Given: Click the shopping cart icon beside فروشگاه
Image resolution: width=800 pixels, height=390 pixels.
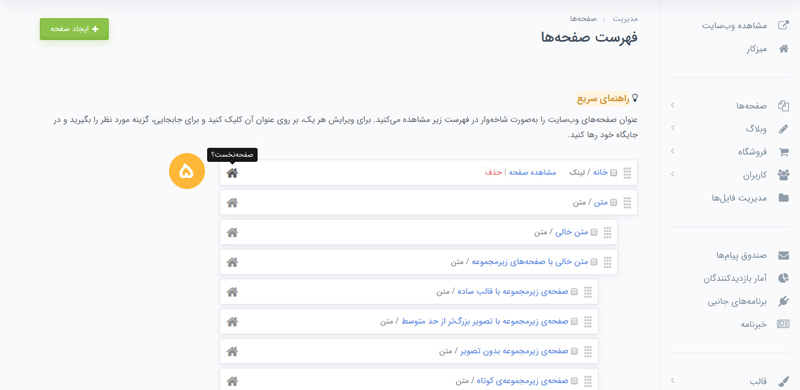Looking at the screenshot, I should [x=783, y=152].
